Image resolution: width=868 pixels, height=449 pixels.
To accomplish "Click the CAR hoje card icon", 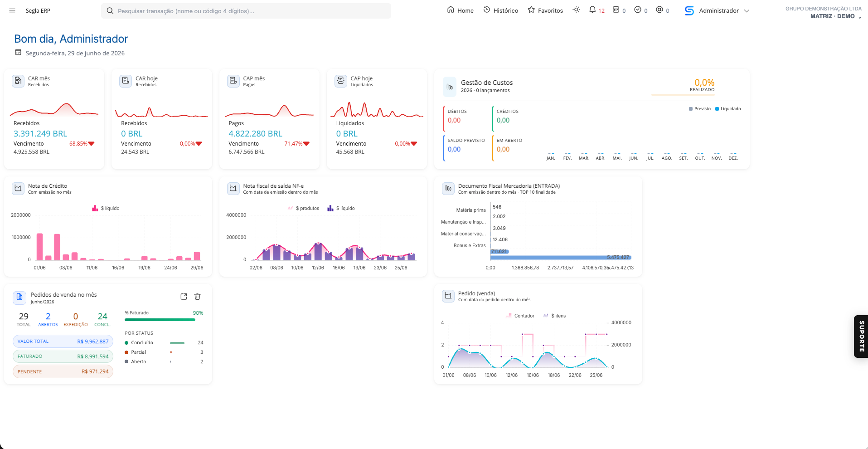I will coord(126,81).
